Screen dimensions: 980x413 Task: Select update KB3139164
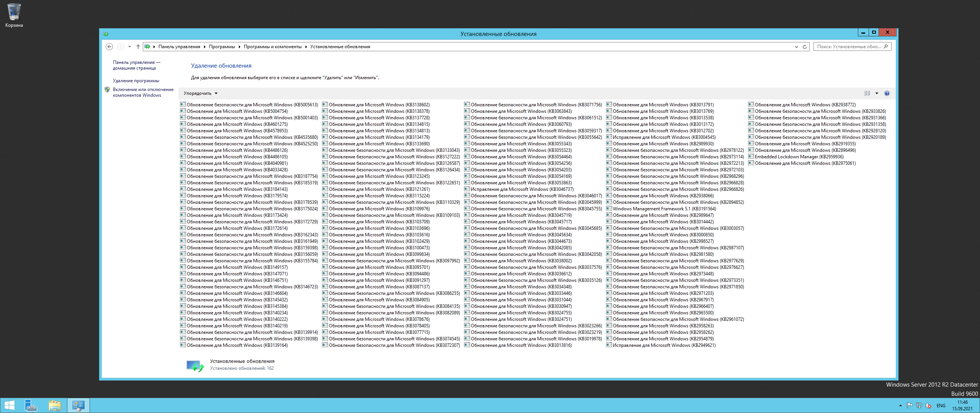[x=234, y=345]
